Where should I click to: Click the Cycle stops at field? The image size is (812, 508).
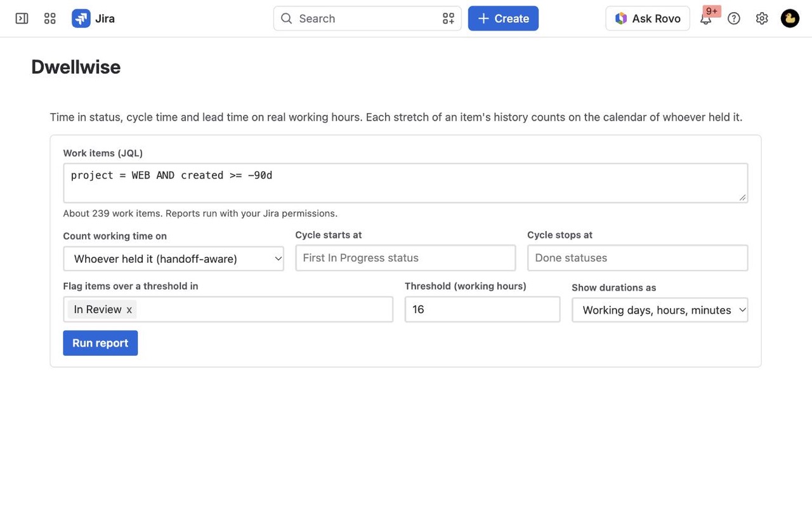(x=638, y=258)
